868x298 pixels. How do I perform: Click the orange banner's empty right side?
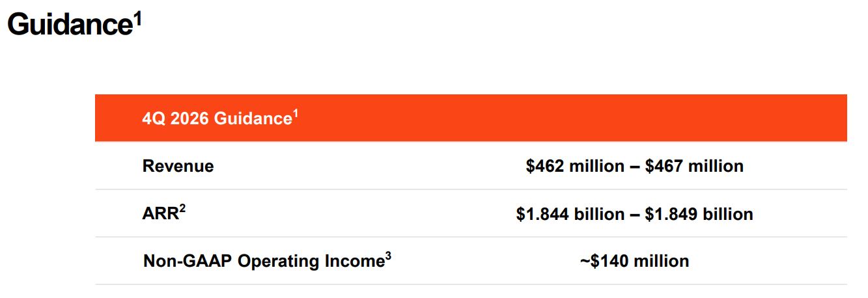pyautogui.click(x=586, y=118)
